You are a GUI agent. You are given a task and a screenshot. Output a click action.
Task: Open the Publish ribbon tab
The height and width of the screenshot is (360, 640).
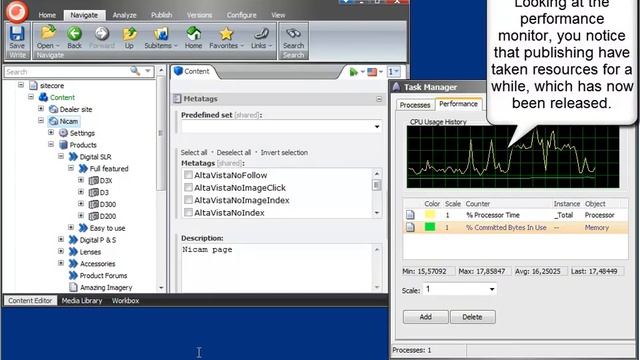click(x=162, y=15)
